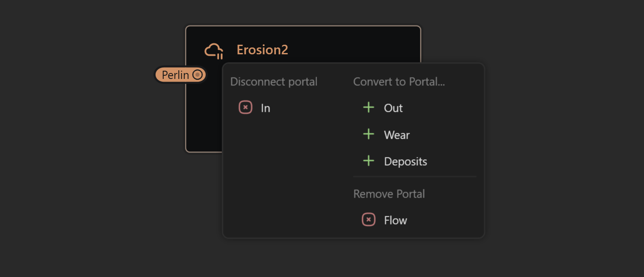Viewport: 644px width, 277px height.
Task: Click the green plus icon beside Out
Action: coord(368,107)
